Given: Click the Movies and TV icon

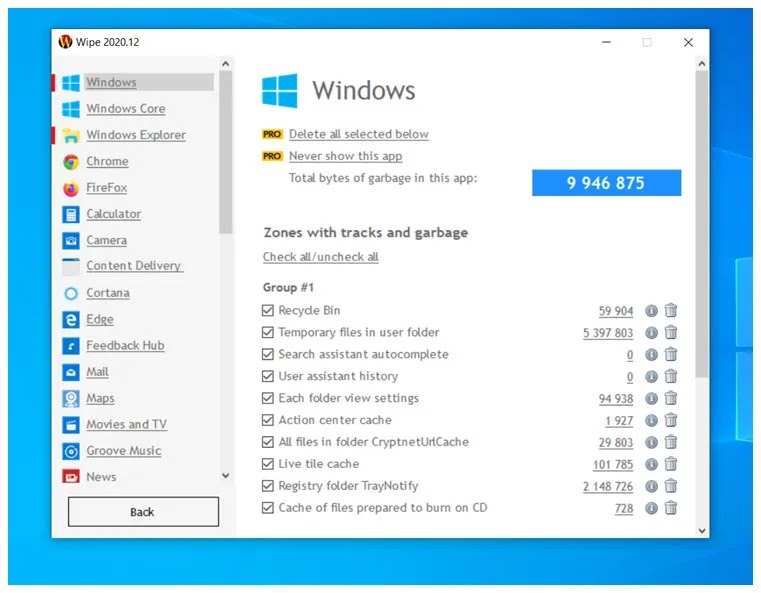Looking at the screenshot, I should click(x=71, y=425).
